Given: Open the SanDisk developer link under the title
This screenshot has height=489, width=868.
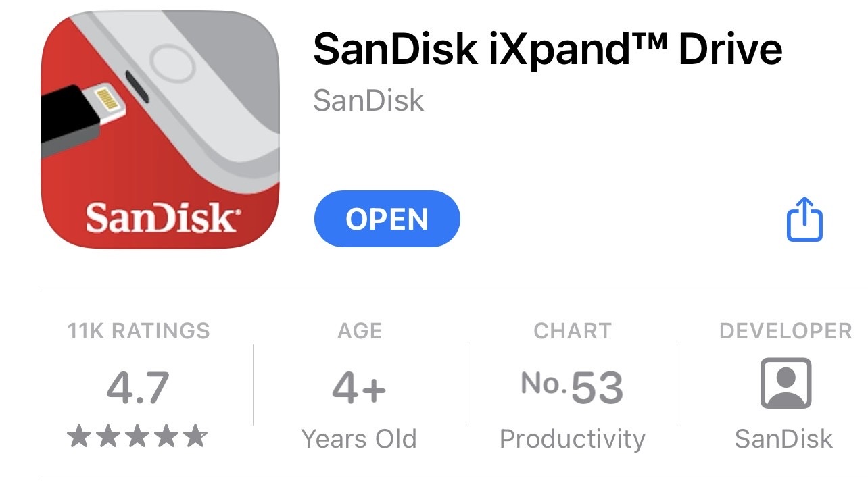Looking at the screenshot, I should pos(368,101).
